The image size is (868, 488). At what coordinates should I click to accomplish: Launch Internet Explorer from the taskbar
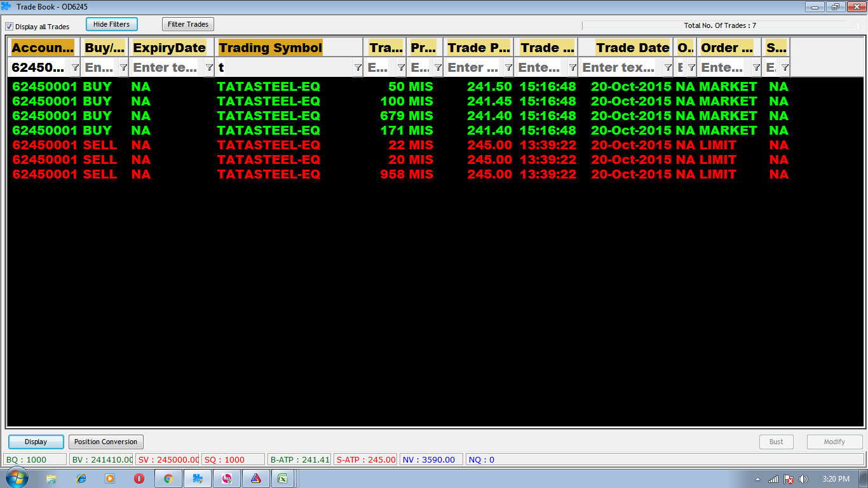(81, 478)
